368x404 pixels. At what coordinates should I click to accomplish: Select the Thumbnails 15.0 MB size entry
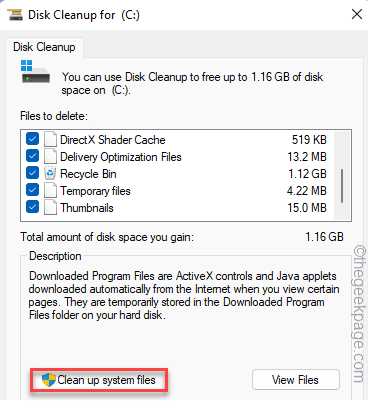(307, 208)
